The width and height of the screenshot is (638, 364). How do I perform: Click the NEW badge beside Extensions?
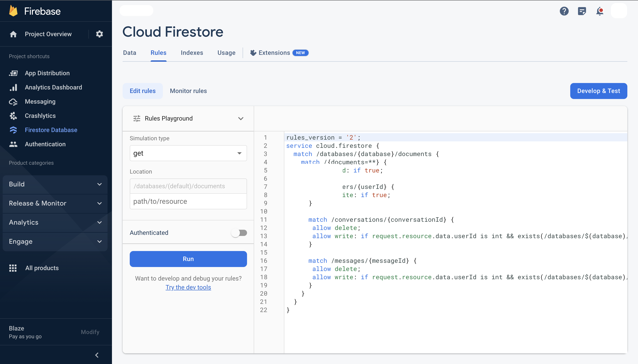(x=300, y=53)
